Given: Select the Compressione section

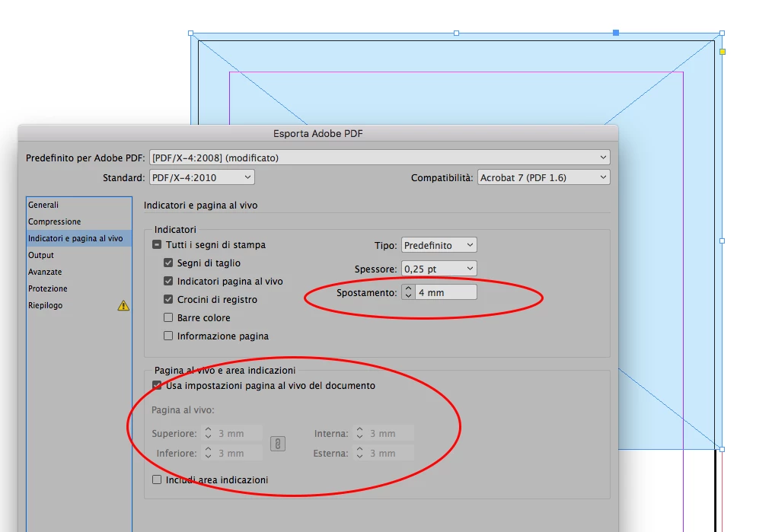Looking at the screenshot, I should tap(78, 221).
